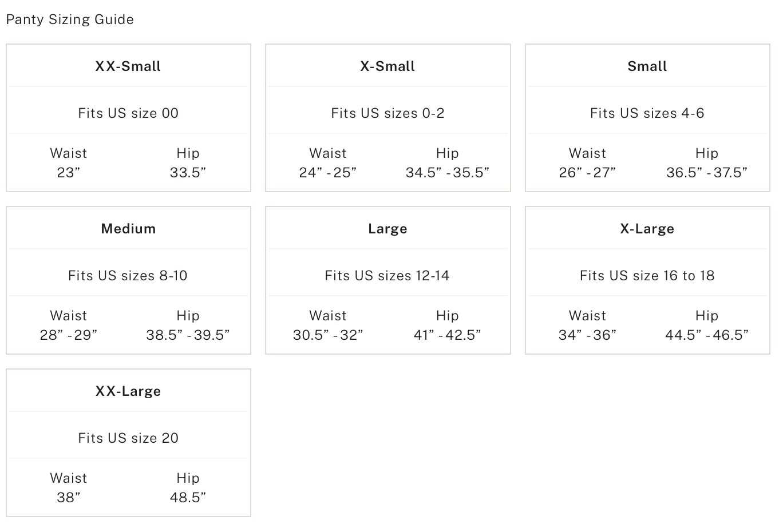Click the 33.5" hip measurement
Viewport: 783px width, 532px height.
188,172
